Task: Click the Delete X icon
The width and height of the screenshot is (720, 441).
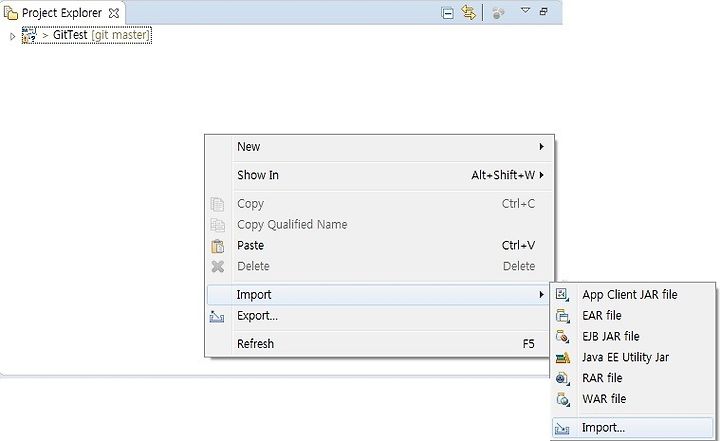Action: tap(218, 266)
